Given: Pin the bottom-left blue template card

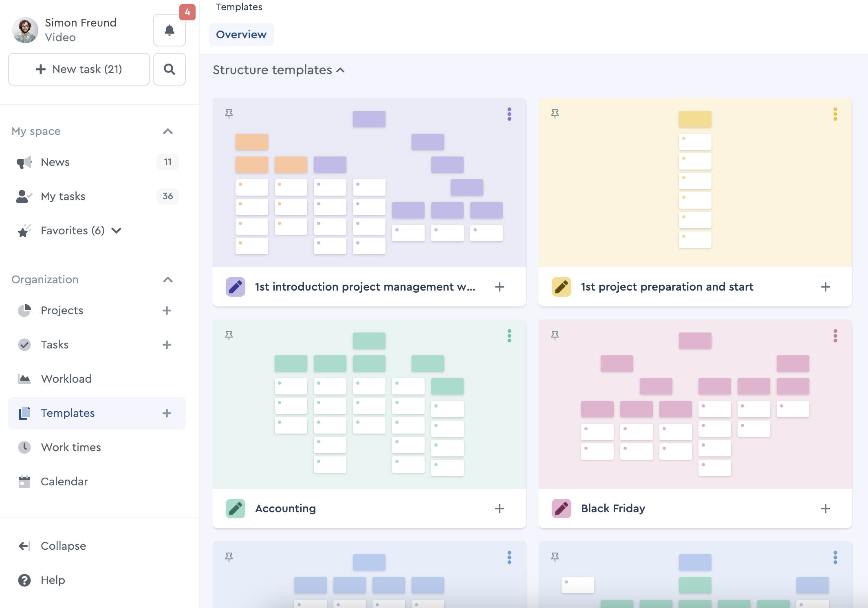Looking at the screenshot, I should pyautogui.click(x=229, y=557).
